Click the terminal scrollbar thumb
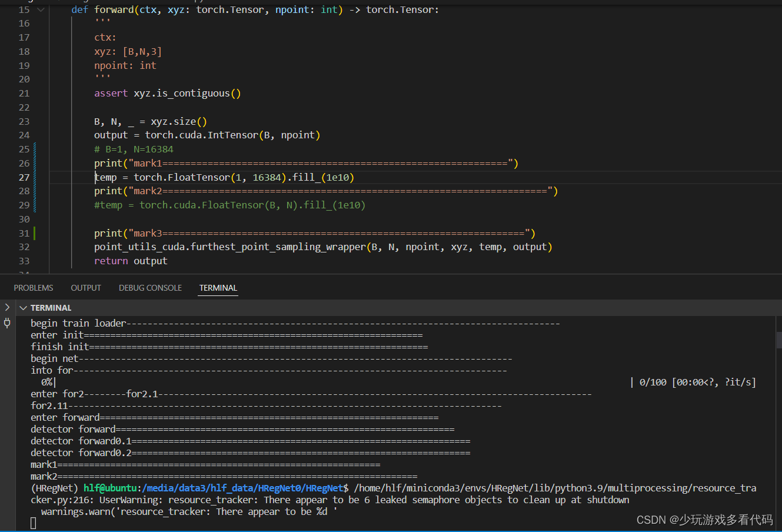This screenshot has height=532, width=782. (x=778, y=340)
